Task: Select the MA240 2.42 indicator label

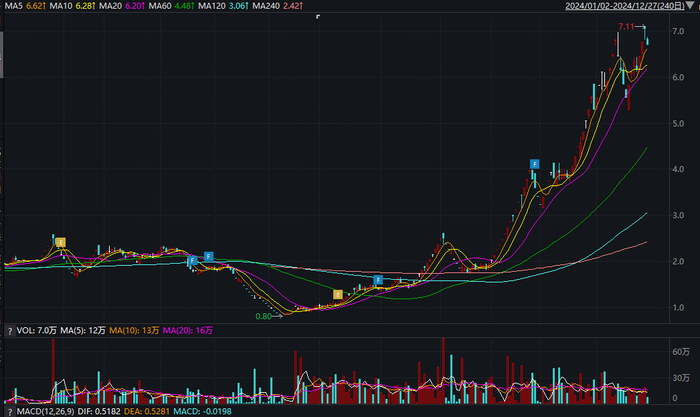Action: [x=277, y=6]
